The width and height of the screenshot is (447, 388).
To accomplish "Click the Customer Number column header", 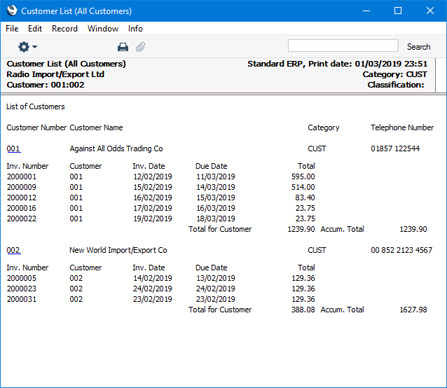I will click(x=37, y=128).
